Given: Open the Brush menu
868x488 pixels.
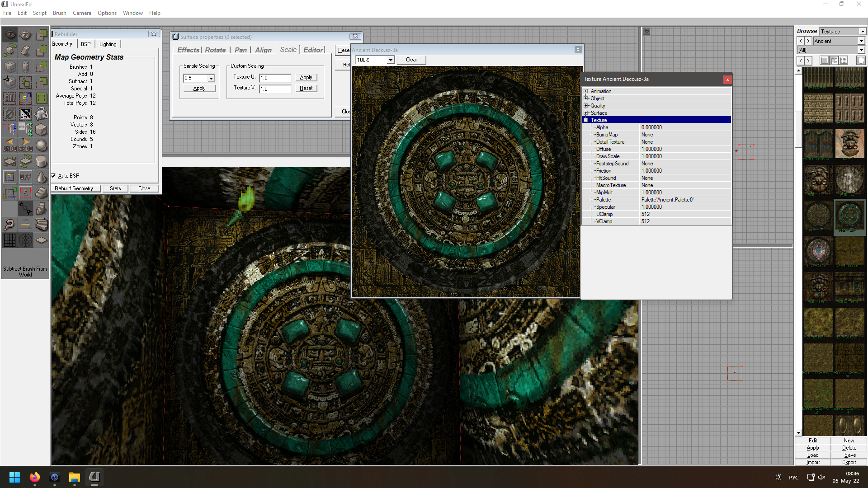Looking at the screenshot, I should click(59, 13).
